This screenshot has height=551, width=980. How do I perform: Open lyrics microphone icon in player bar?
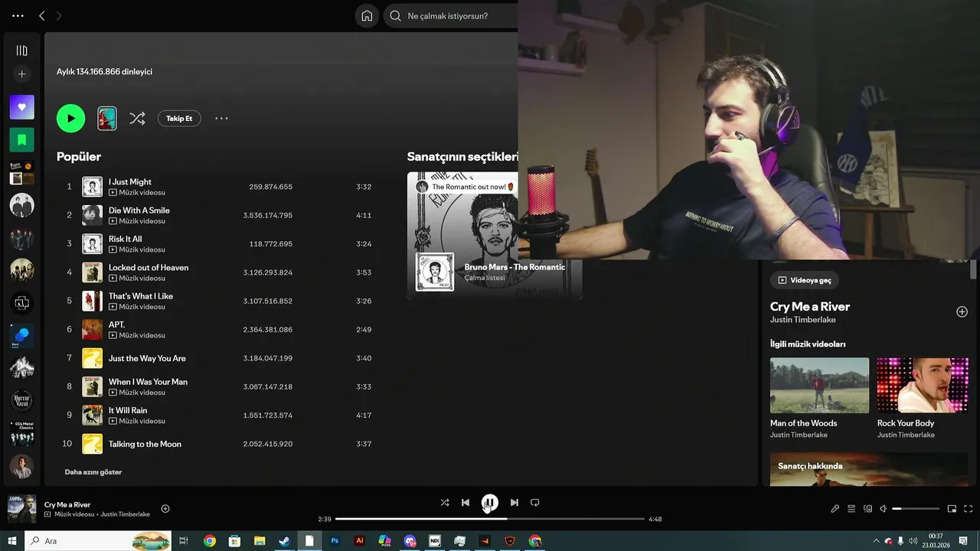(x=835, y=509)
